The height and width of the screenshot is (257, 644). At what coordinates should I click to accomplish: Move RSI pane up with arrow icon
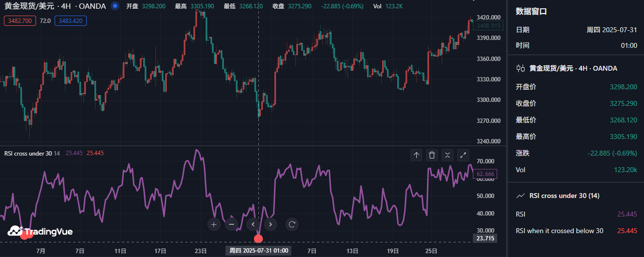(x=416, y=155)
